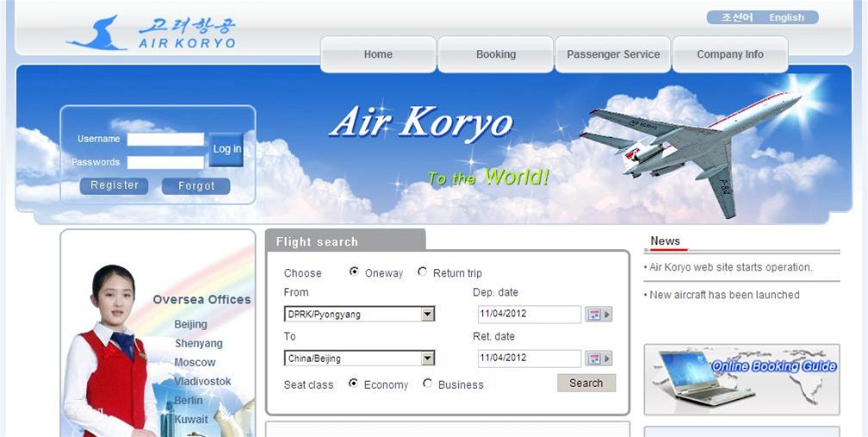Open the Kuwait oversea office link

(x=191, y=419)
